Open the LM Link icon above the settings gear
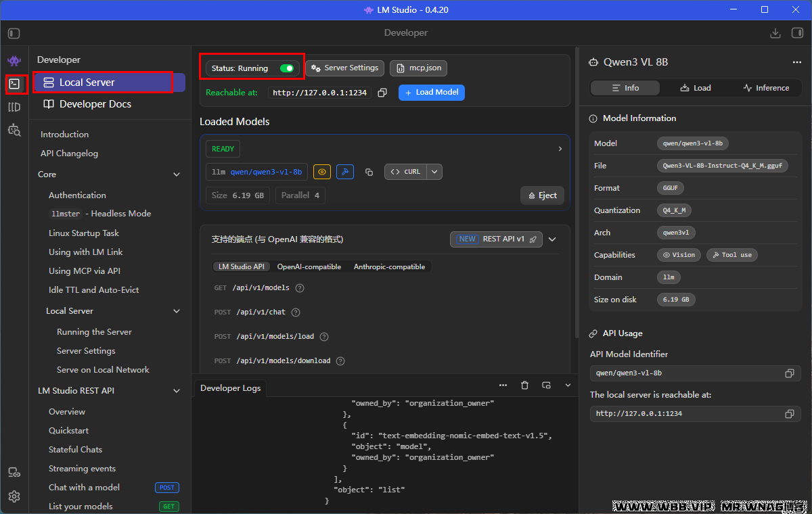 coord(14,473)
